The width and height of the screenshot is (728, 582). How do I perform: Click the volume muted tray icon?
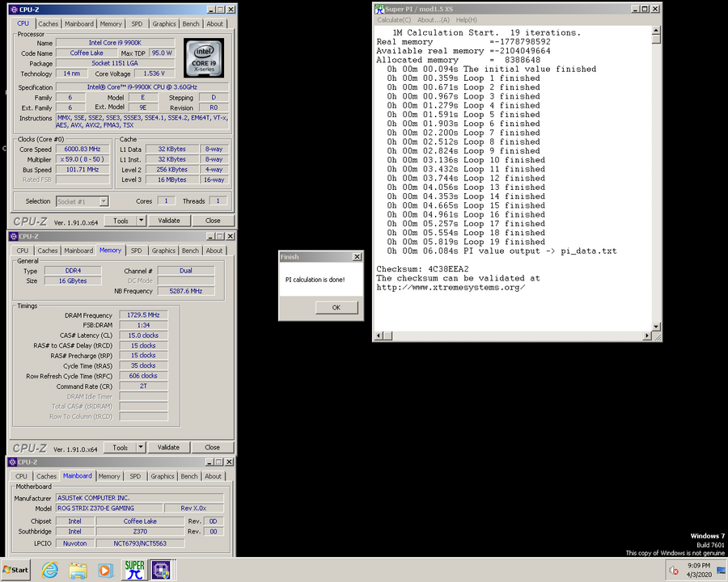tap(674, 570)
